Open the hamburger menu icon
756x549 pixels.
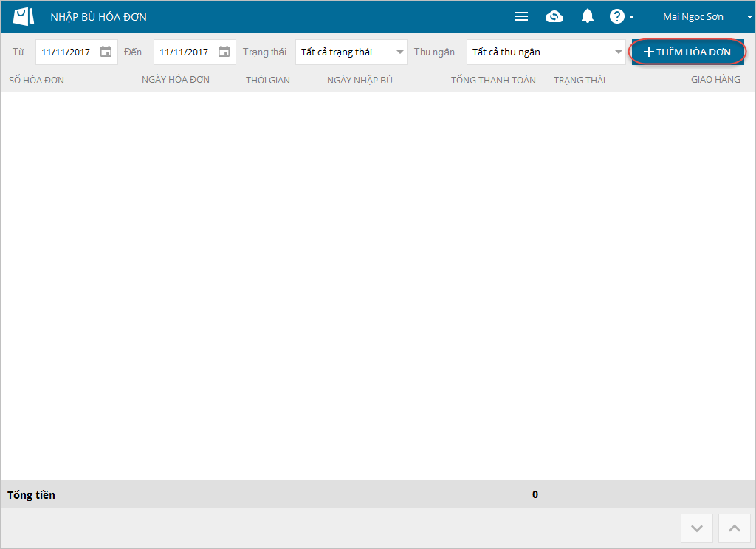click(x=520, y=16)
